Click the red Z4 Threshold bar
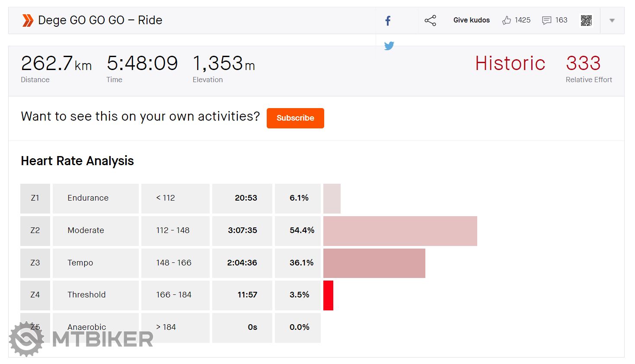The image size is (635, 364). (x=328, y=295)
